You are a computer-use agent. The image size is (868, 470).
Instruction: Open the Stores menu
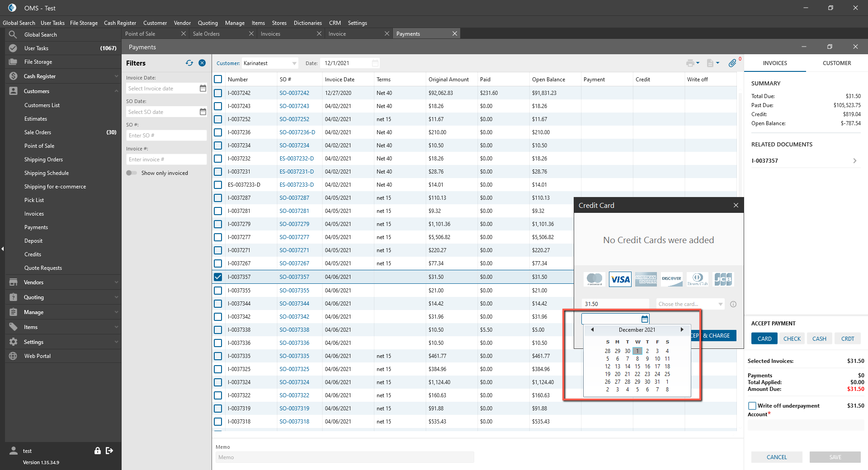click(279, 23)
